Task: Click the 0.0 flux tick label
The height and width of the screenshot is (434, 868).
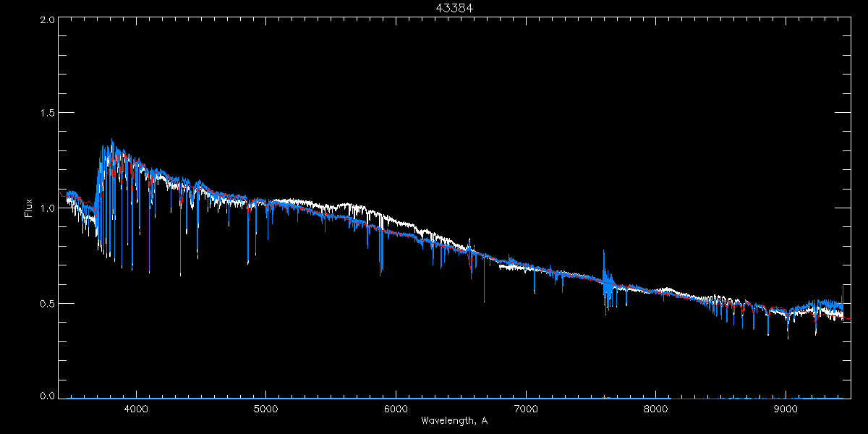Action: 47,396
